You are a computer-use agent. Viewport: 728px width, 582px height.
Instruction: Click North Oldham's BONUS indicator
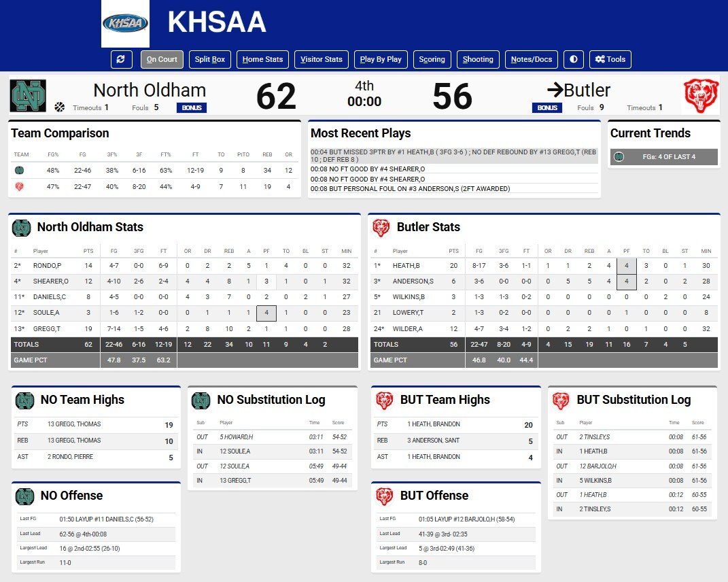[192, 107]
